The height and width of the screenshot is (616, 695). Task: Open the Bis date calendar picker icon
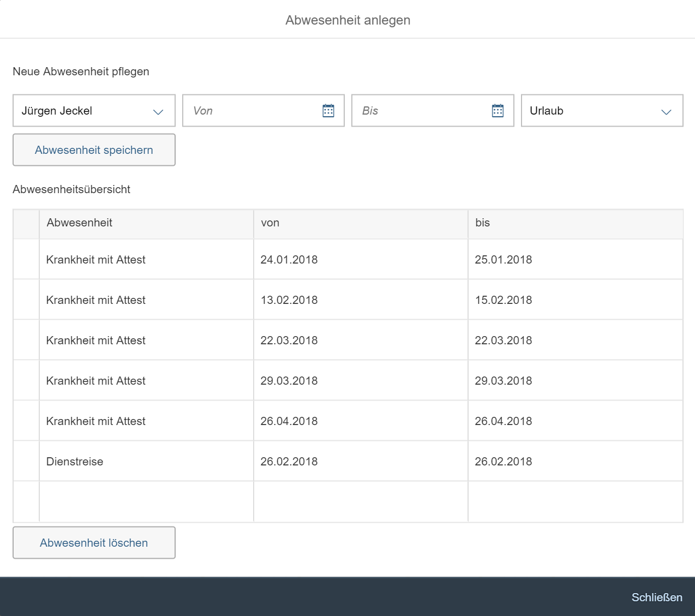point(498,111)
